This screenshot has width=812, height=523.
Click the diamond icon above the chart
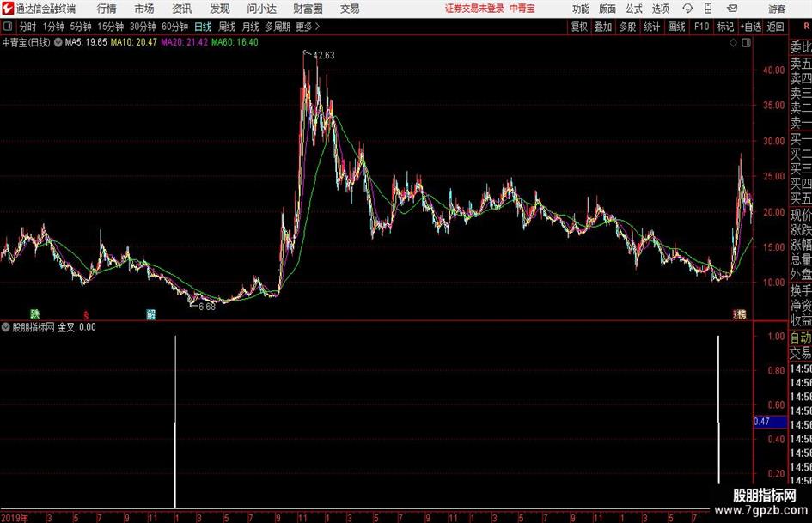coord(733,43)
